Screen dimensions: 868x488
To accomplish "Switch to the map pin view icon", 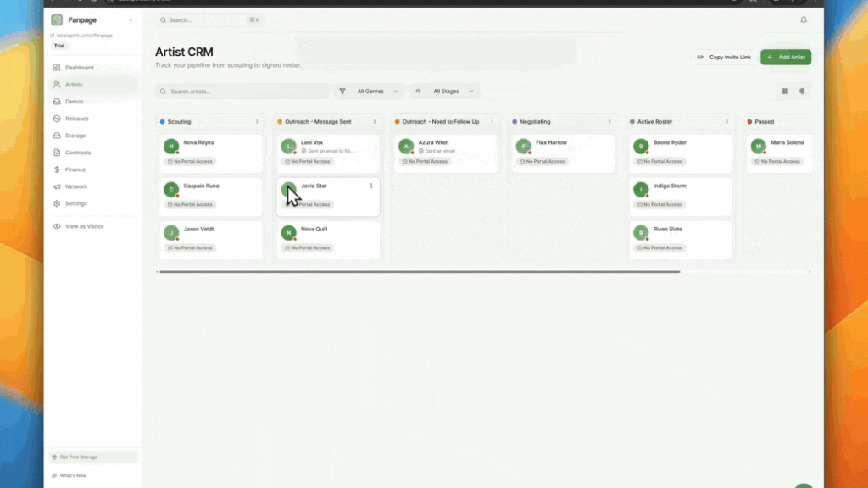I will click(x=802, y=91).
